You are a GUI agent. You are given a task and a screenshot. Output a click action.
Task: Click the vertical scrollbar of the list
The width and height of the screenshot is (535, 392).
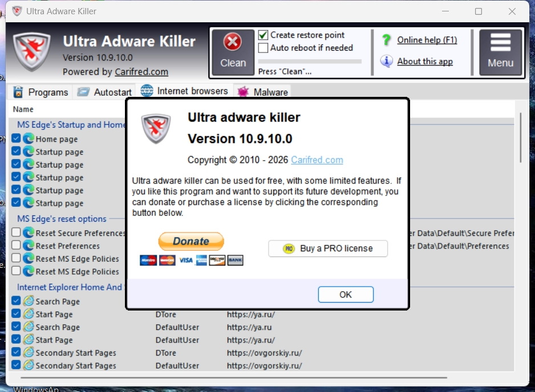[x=520, y=138]
